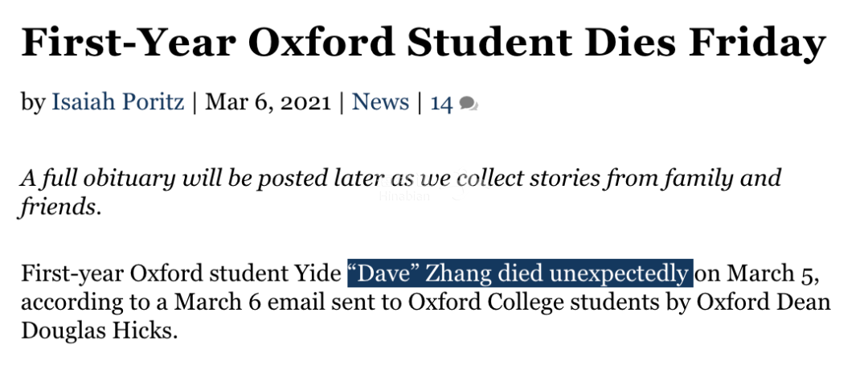Click the highlighted "Dave" Zhang died unexpectedly text
868x370 pixels.
520,273
